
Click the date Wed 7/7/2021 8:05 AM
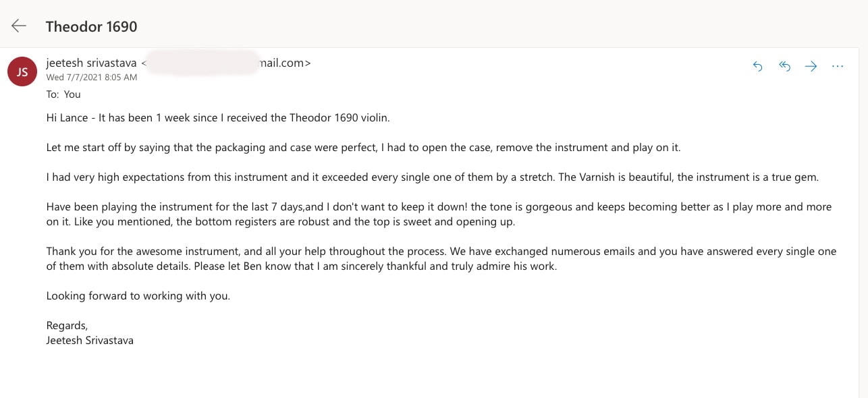click(92, 78)
